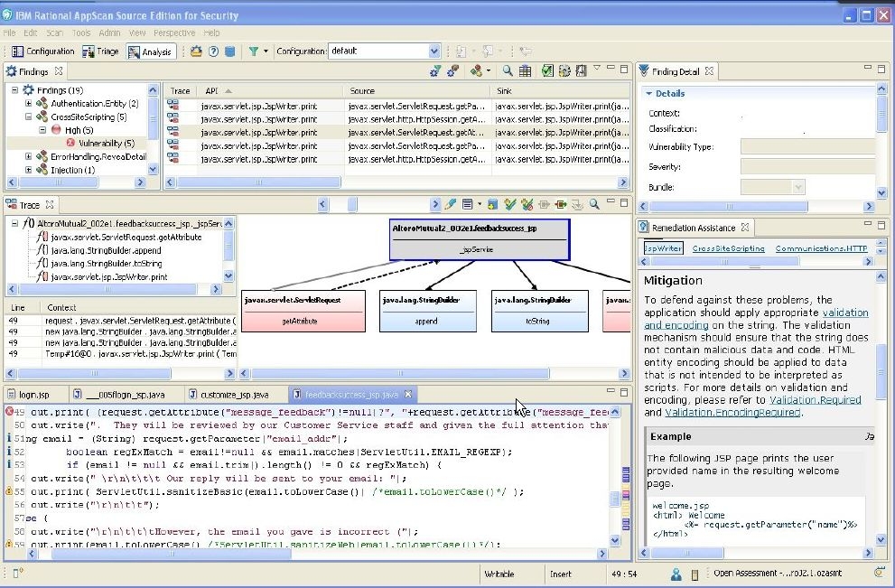Screen dimensions: 895x588
Task: Click the magnifier icon in Trace toolbar
Action: (594, 204)
